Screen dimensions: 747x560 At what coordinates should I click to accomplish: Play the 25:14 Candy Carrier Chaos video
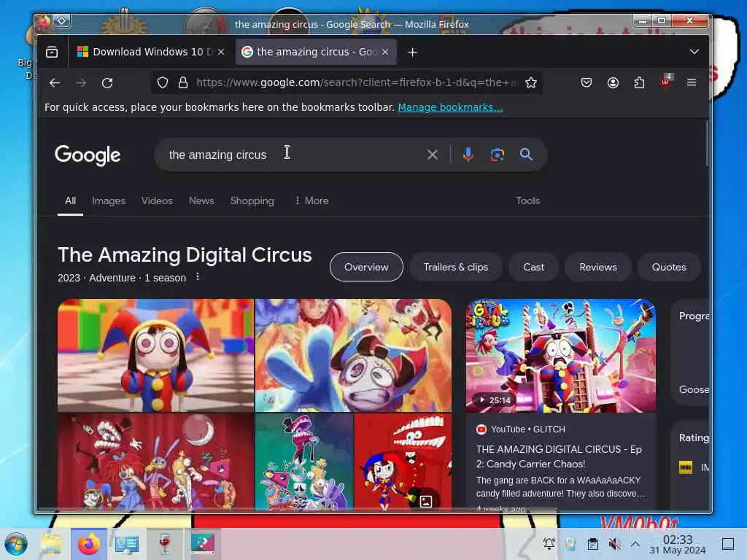click(561, 355)
